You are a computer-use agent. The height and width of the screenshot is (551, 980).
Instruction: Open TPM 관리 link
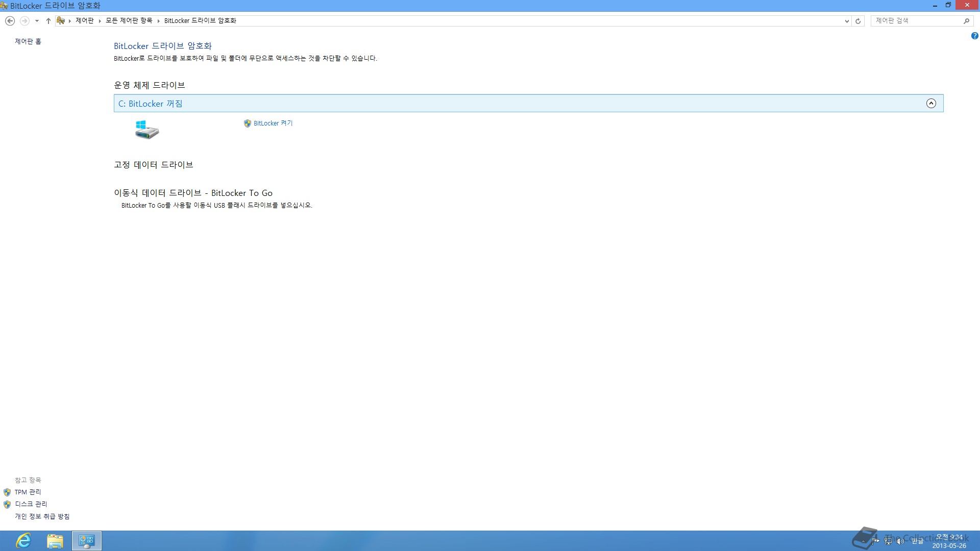[x=28, y=492]
